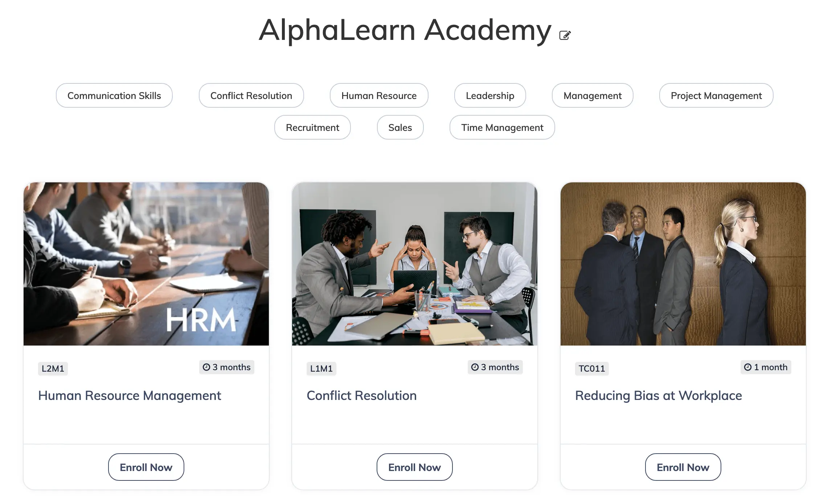Viewport: 828px width, 504px height.
Task: Select the Conflict Resolution category pill
Action: (x=251, y=95)
